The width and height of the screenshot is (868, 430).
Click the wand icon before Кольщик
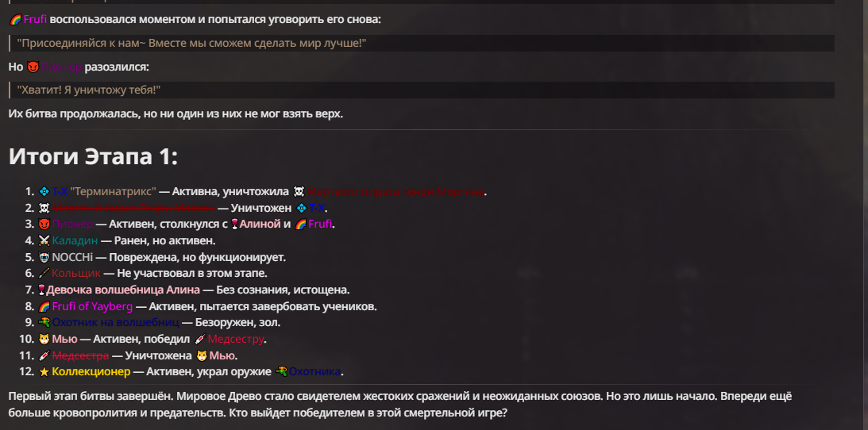[44, 274]
